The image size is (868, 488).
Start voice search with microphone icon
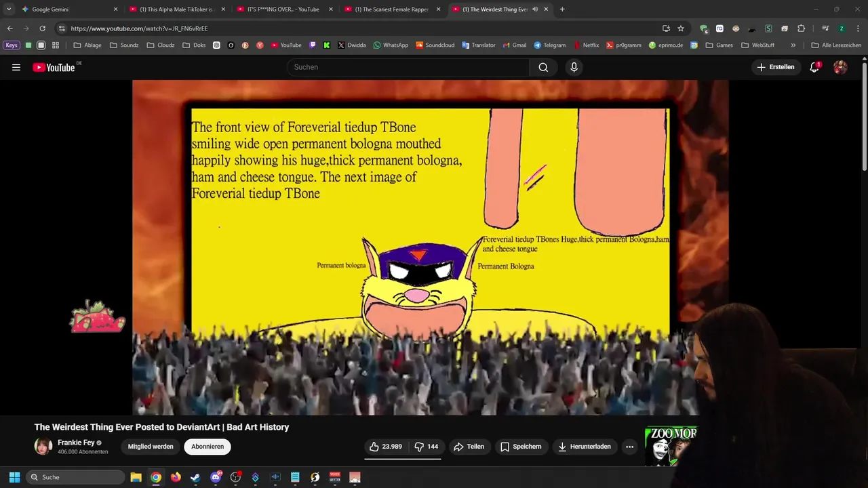[x=574, y=67]
